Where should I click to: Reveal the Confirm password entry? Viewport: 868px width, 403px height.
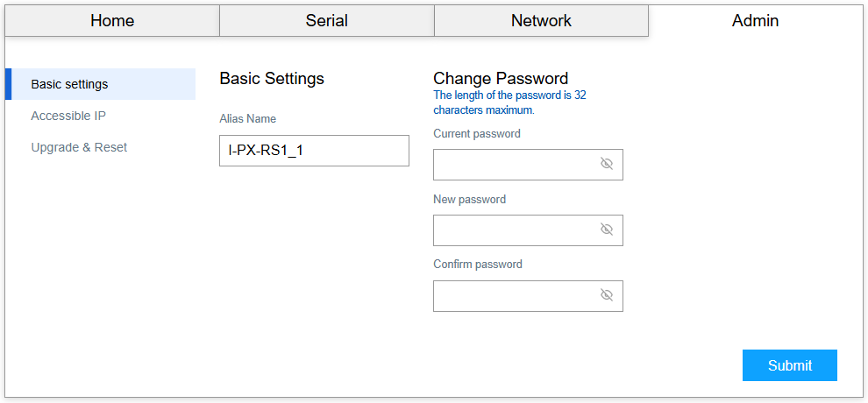click(607, 295)
